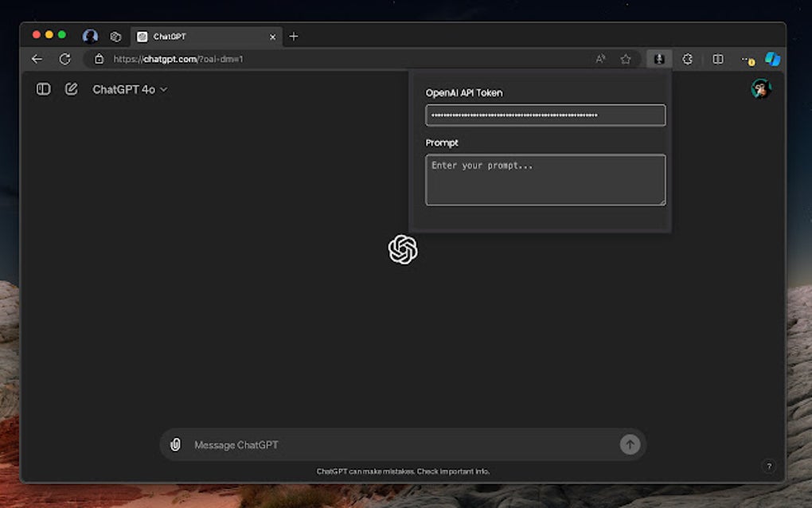Click the Message ChatGPT input box
The width and height of the screenshot is (812, 508).
point(403,445)
